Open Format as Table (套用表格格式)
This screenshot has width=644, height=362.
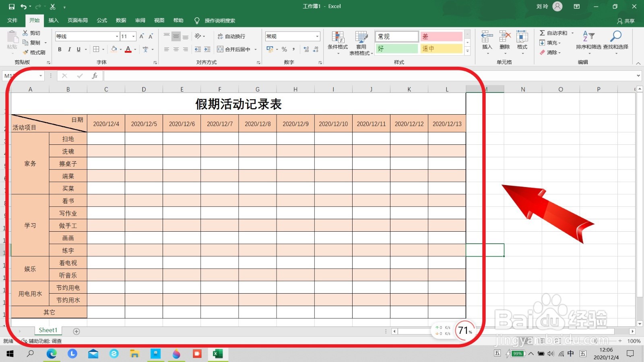click(361, 43)
